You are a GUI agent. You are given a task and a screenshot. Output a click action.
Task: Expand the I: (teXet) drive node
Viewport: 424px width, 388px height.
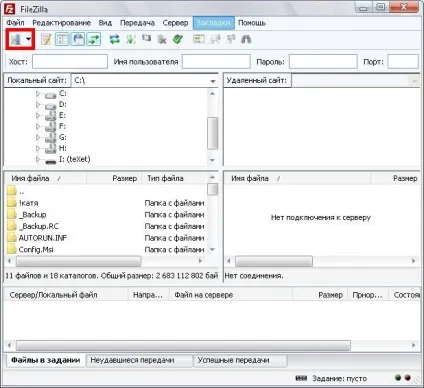click(x=38, y=159)
